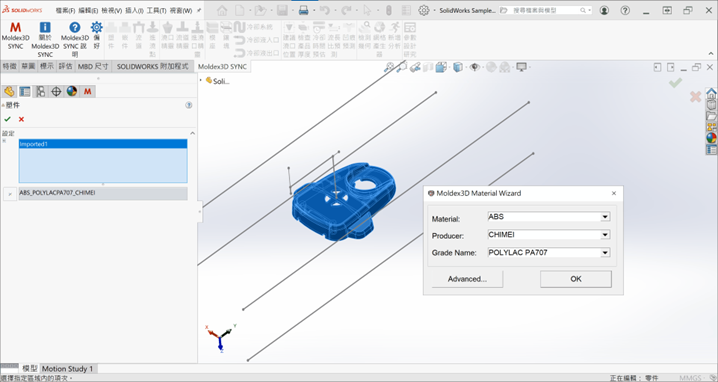Open the ConfigurationManager tab icon
718x382 pixels.
[40, 91]
